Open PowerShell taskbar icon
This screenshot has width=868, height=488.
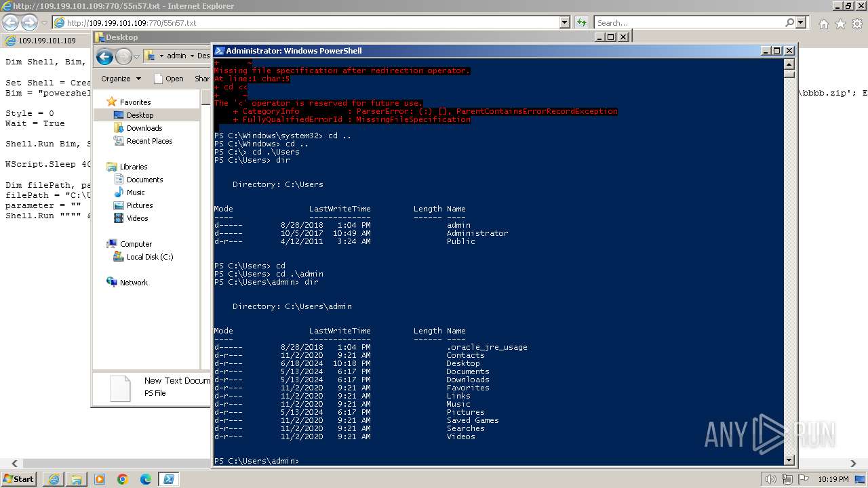169,479
